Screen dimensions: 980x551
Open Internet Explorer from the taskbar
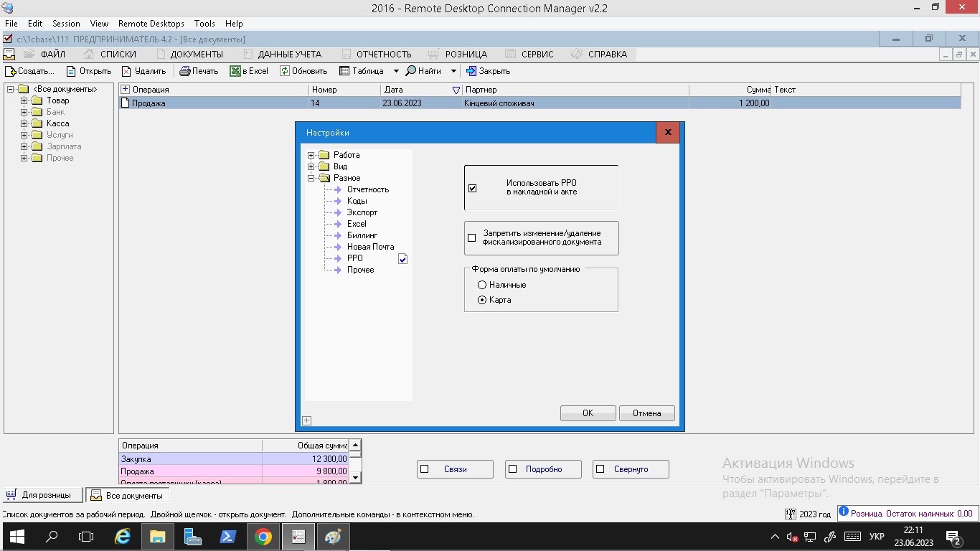pyautogui.click(x=123, y=536)
